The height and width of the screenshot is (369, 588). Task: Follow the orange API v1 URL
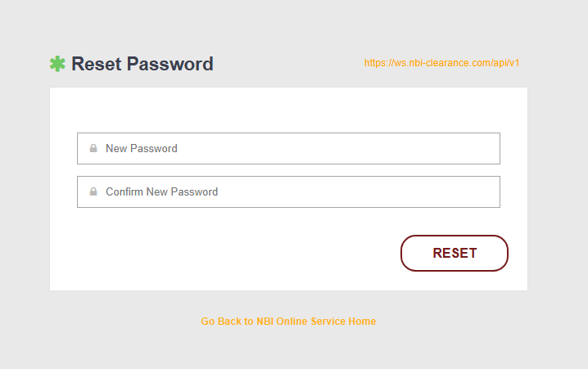441,63
